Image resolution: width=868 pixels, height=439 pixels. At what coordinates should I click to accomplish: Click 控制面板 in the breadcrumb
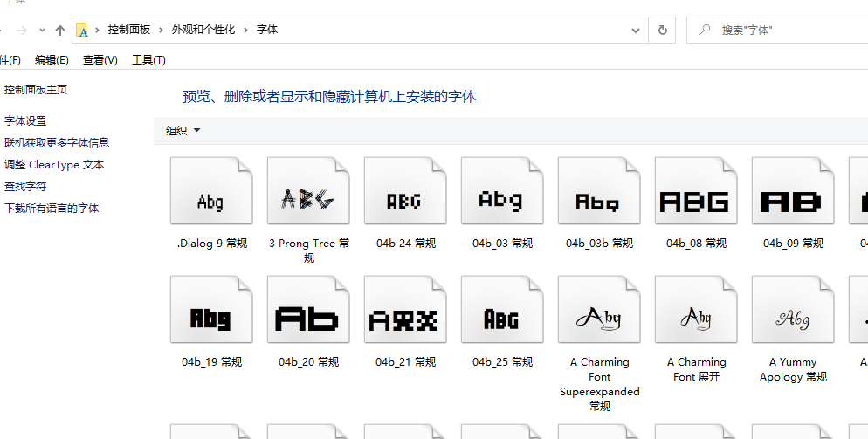(x=129, y=30)
